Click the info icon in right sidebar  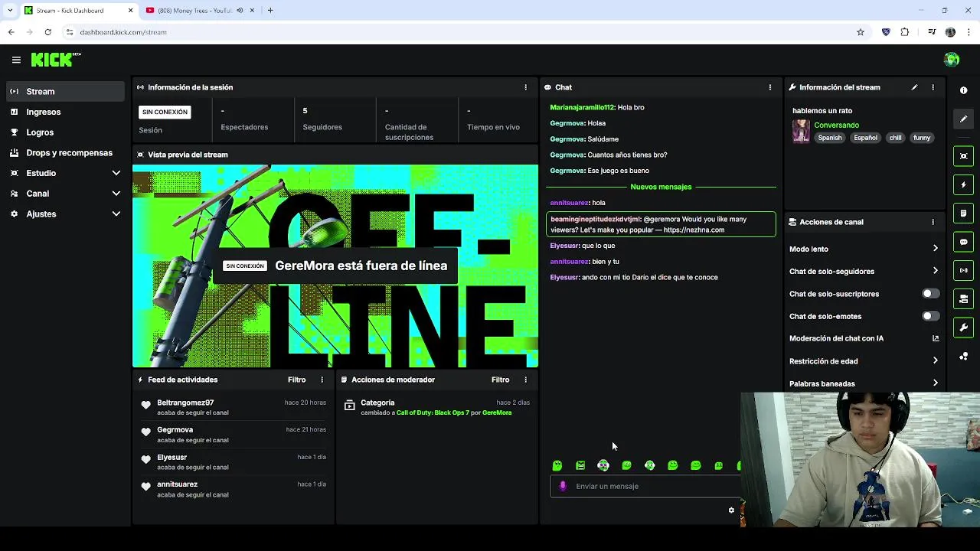pos(963,90)
